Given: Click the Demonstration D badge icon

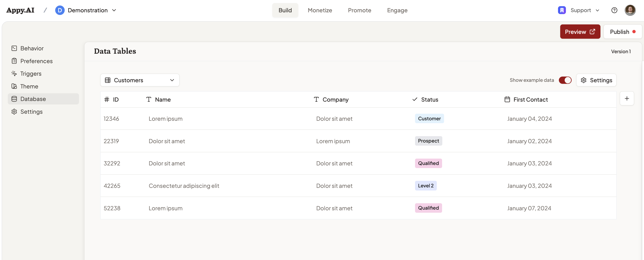Looking at the screenshot, I should click(60, 10).
